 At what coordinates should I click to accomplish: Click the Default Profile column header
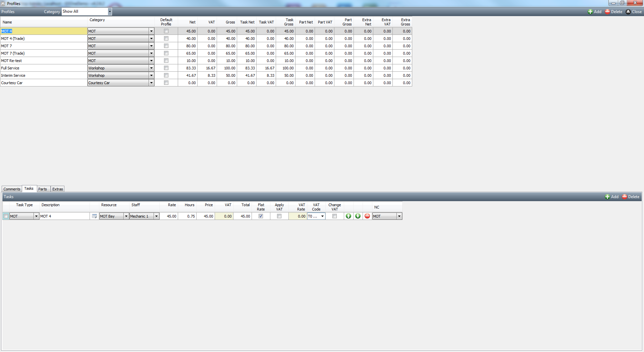click(x=166, y=22)
